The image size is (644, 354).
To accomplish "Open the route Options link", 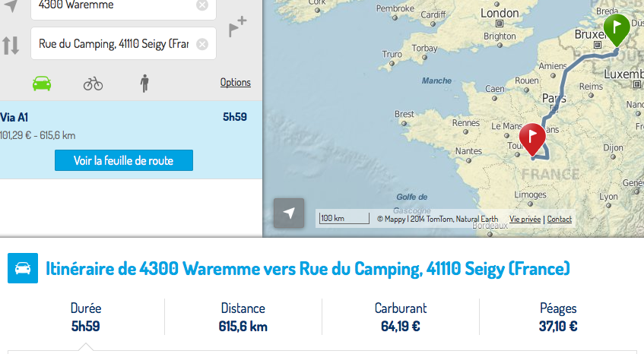I will pos(235,83).
